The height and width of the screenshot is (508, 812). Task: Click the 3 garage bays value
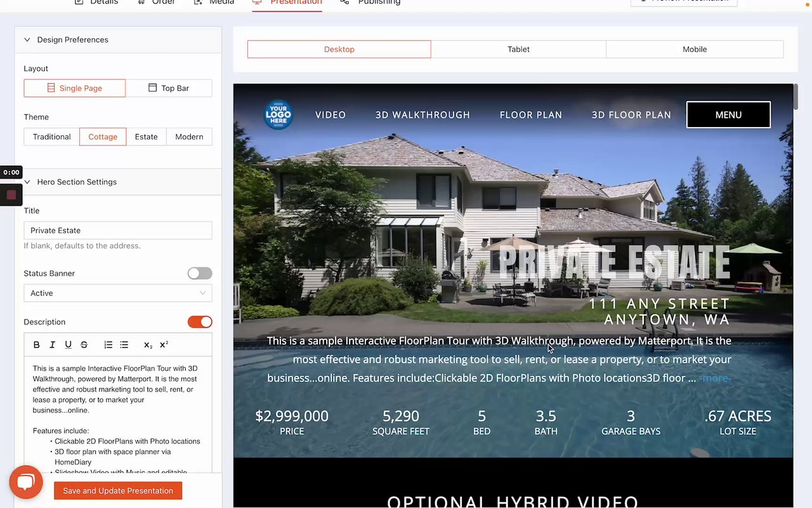pos(631,416)
